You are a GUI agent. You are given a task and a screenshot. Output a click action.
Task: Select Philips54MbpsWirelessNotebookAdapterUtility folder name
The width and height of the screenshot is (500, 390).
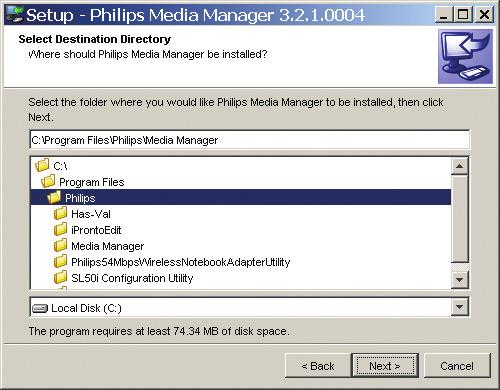click(181, 262)
